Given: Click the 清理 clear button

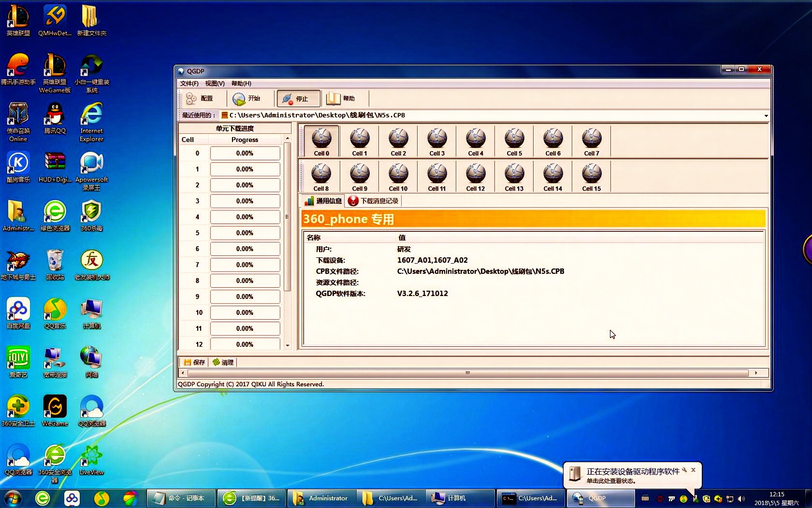Looking at the screenshot, I should [x=223, y=362].
